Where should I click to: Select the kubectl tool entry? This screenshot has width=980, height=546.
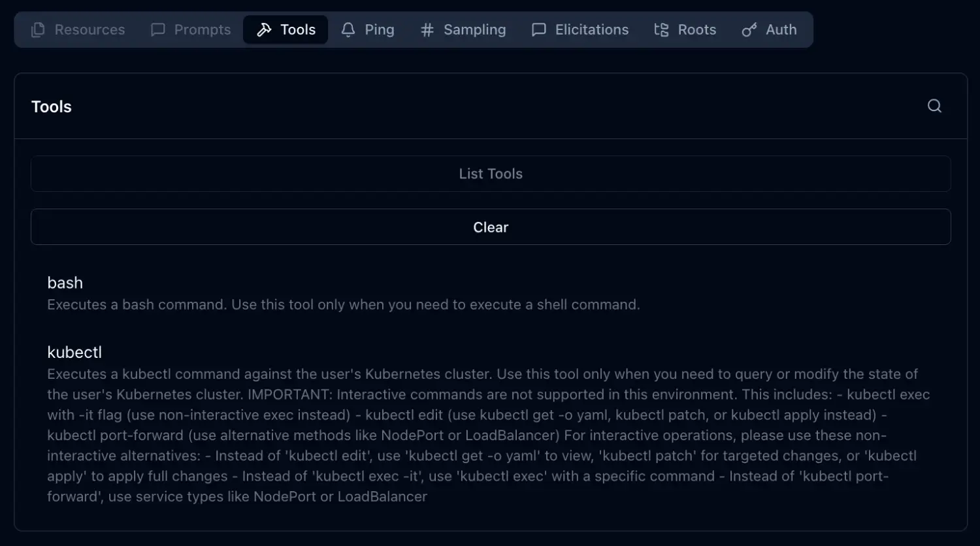point(74,352)
